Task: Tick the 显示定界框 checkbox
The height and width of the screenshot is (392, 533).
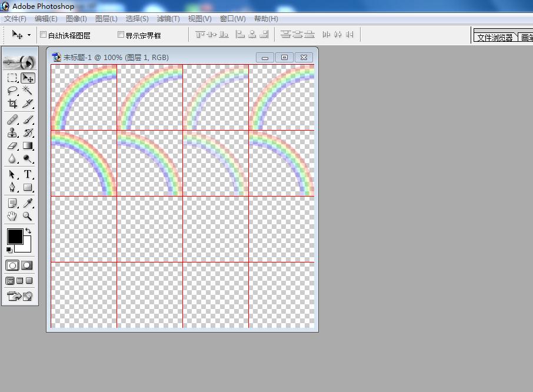Action: pyautogui.click(x=121, y=35)
